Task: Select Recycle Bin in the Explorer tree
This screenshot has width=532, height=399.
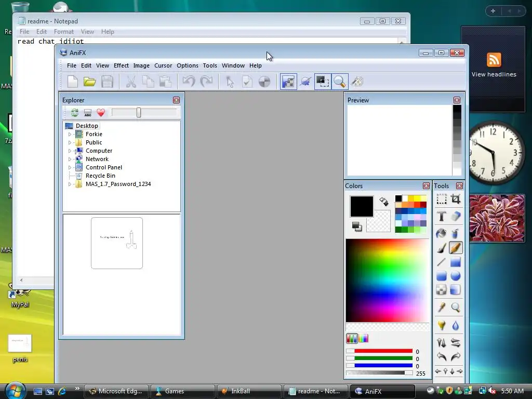Action: click(x=100, y=176)
